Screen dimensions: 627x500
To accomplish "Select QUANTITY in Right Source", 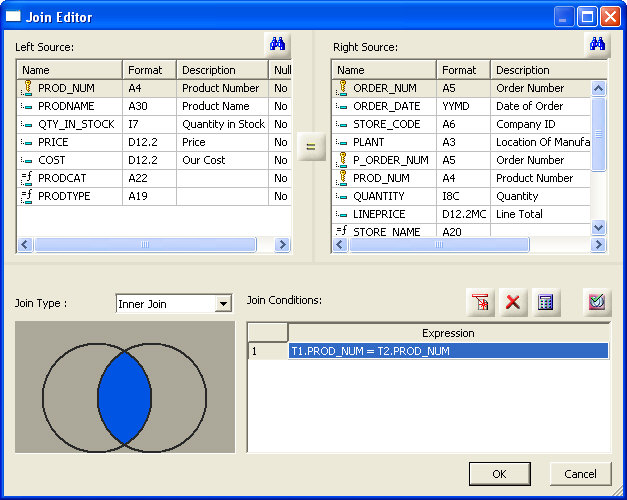I will point(379,196).
